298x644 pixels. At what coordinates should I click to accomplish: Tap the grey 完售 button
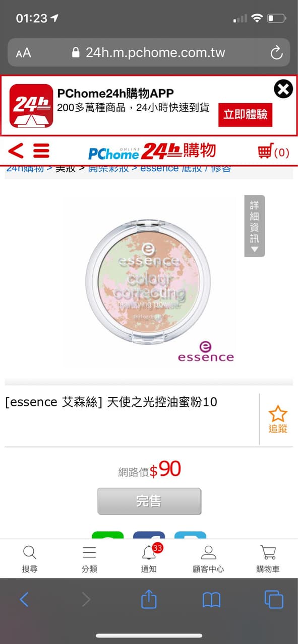[x=149, y=501]
